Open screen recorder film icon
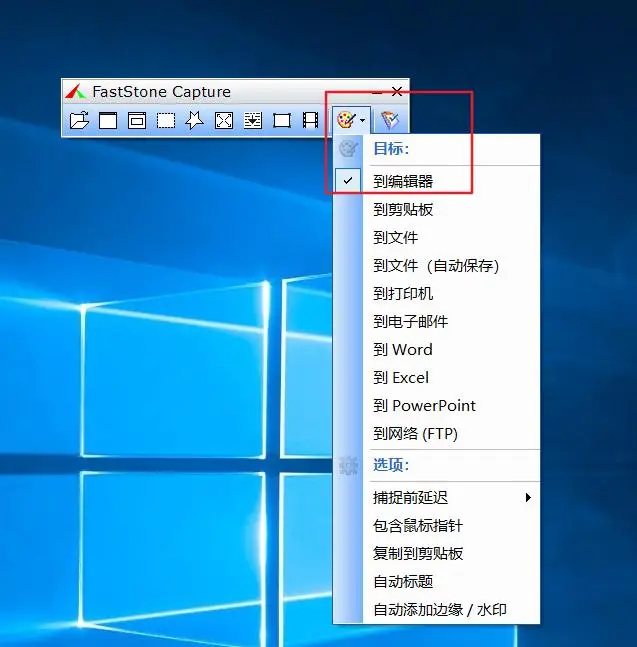Screen dimensions: 637x647 310,120
